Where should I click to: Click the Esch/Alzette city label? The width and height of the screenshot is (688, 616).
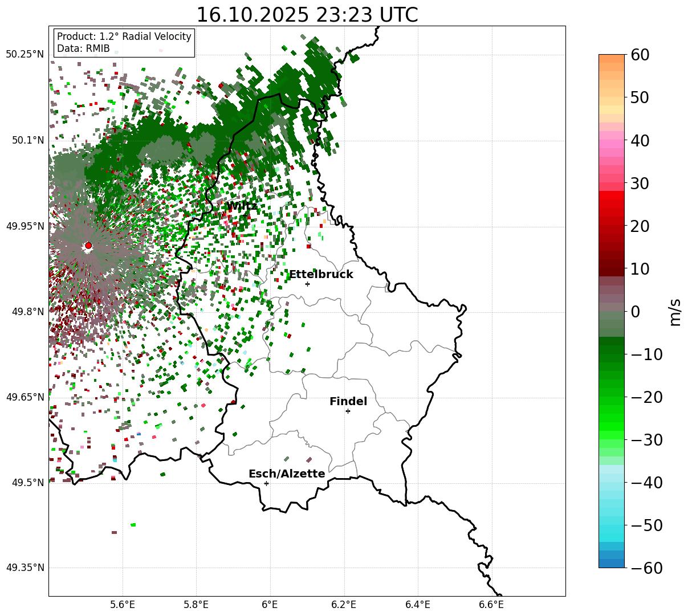[287, 474]
